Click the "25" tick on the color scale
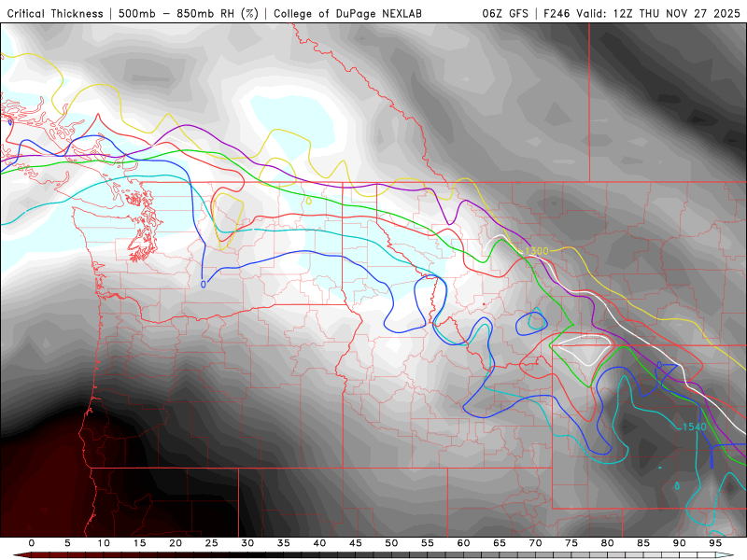The image size is (747, 560). click(x=212, y=543)
